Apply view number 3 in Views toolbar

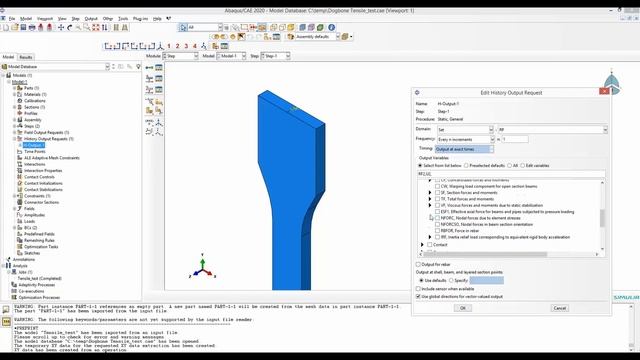point(186,46)
